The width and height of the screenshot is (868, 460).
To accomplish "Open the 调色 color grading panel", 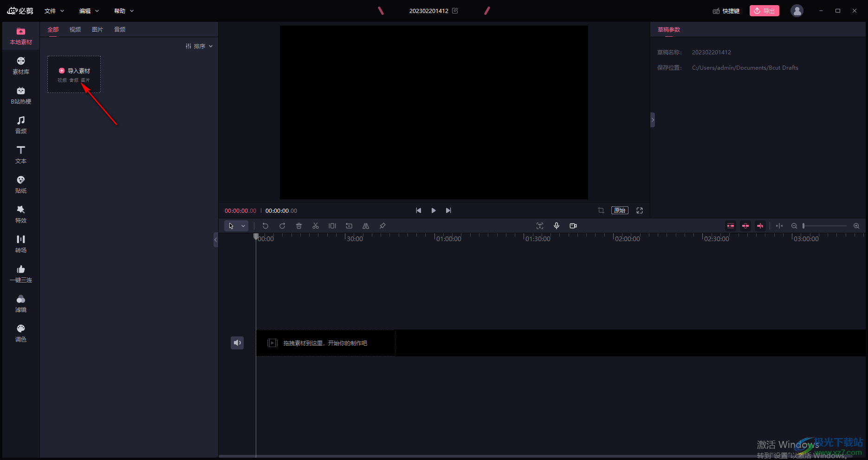I will tap(21, 334).
